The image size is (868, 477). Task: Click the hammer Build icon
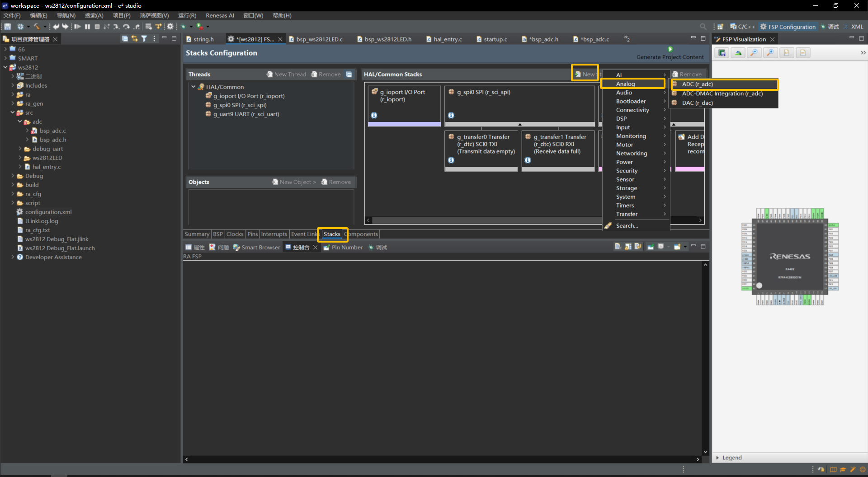37,27
